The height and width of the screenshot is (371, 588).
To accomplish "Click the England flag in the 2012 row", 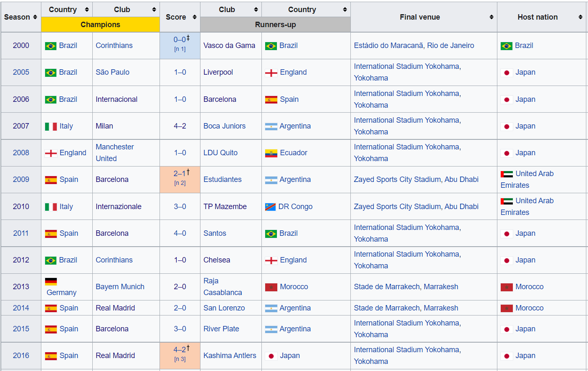I will [x=271, y=260].
